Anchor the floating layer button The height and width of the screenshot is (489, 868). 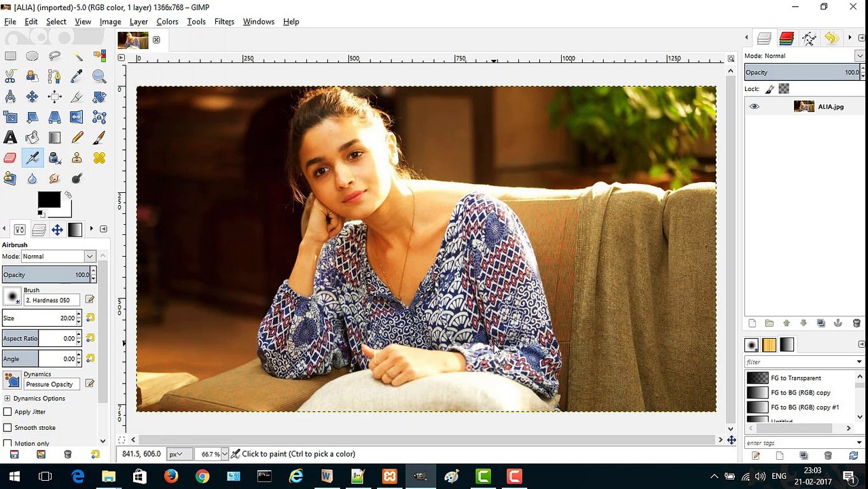838,323
